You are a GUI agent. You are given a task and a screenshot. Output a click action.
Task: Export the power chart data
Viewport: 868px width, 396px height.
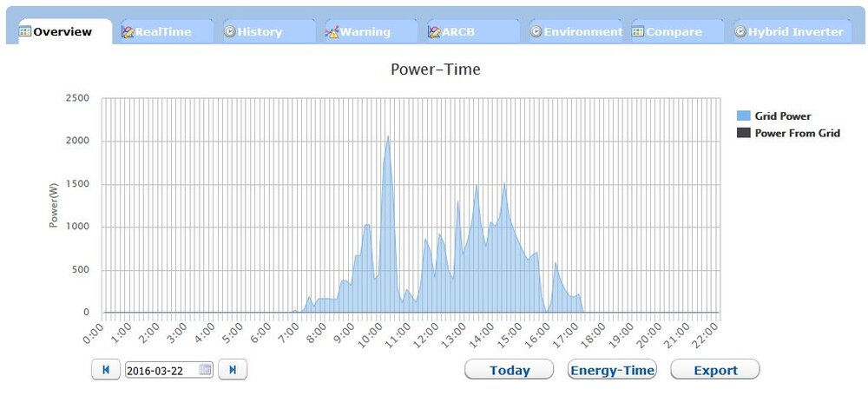click(x=715, y=370)
